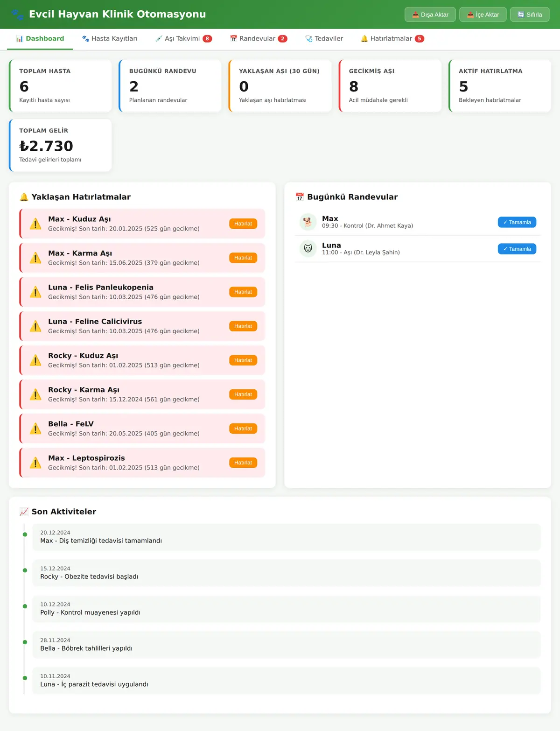Click Hatırlat for Max - Karma Aşı
The width and height of the screenshot is (560, 731).
pos(243,258)
